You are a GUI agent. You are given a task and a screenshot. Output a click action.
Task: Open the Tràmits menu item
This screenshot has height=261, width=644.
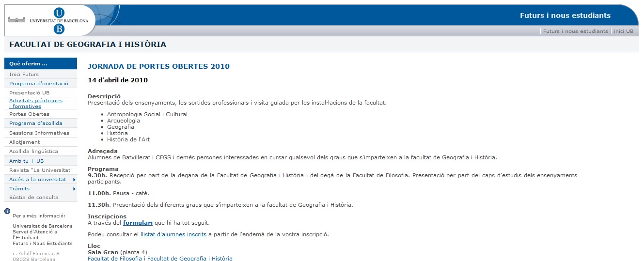[19, 189]
